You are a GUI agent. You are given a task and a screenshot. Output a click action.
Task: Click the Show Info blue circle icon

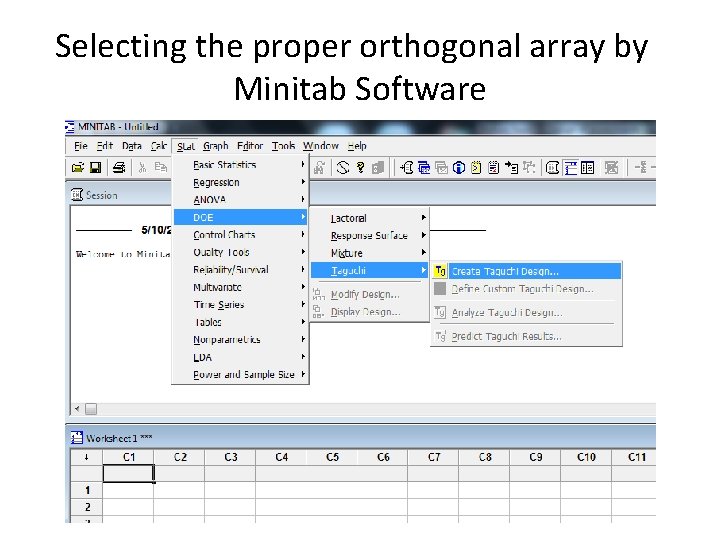click(x=458, y=168)
